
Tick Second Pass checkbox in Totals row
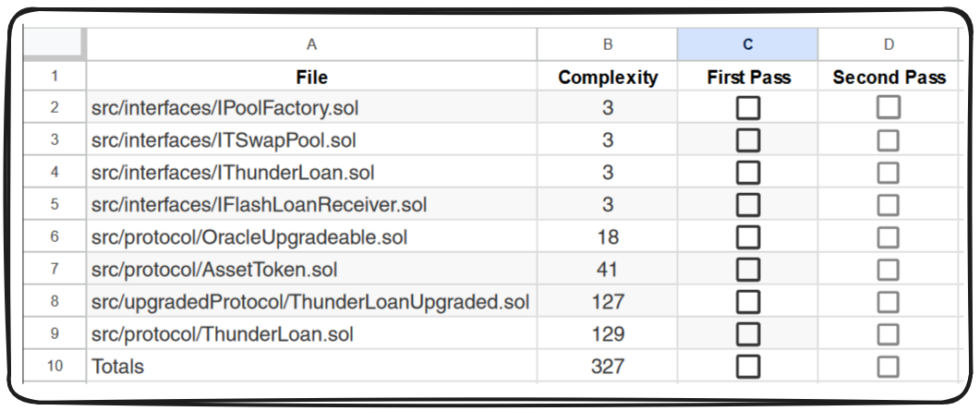click(x=889, y=366)
